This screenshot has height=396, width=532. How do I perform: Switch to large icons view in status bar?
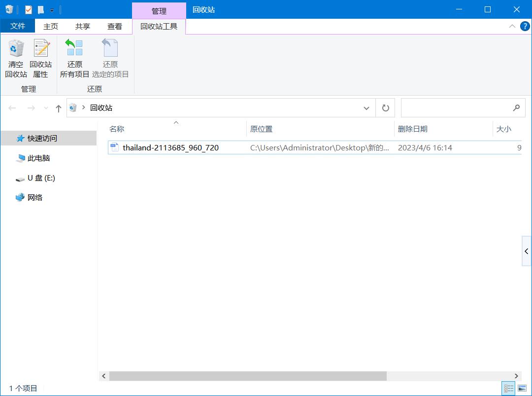pos(523,389)
